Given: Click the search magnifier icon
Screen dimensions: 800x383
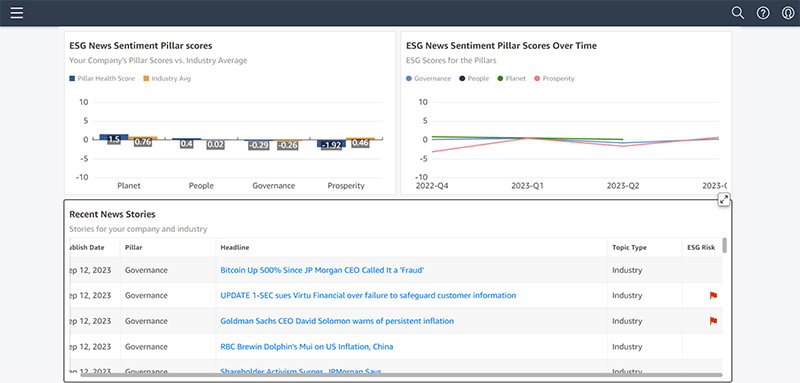Looking at the screenshot, I should pyautogui.click(x=738, y=13).
